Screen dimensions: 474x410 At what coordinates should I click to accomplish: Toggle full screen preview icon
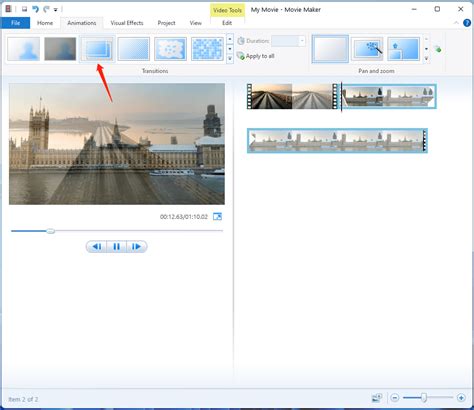217,217
